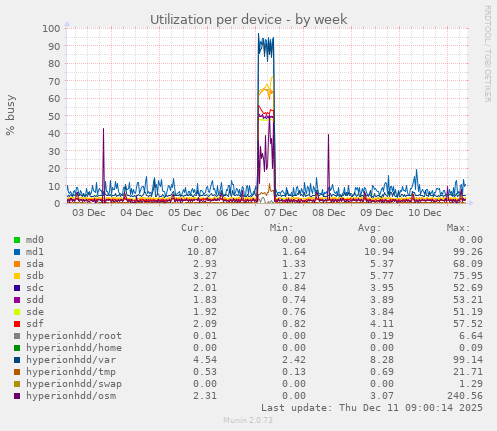Image resolution: width=497 pixels, height=431 pixels.
Task: Click sdb max value 75.95
Action: [468, 276]
